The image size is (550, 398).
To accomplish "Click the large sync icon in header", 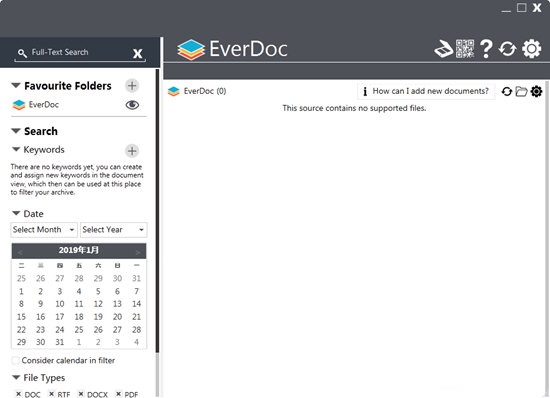I will (508, 49).
